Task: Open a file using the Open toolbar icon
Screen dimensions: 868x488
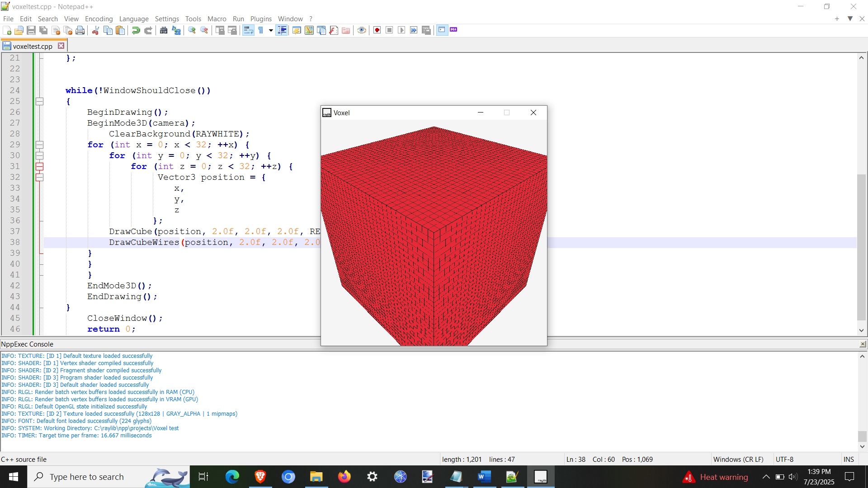Action: coord(19,30)
